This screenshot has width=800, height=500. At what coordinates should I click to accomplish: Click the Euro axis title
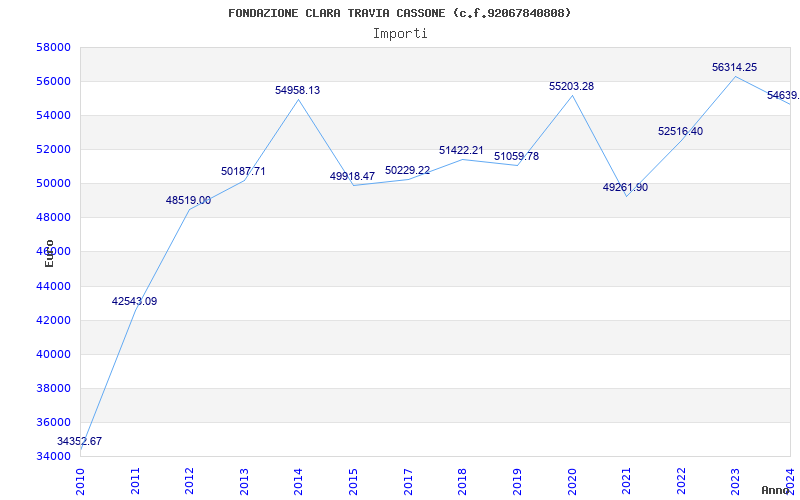pos(49,253)
